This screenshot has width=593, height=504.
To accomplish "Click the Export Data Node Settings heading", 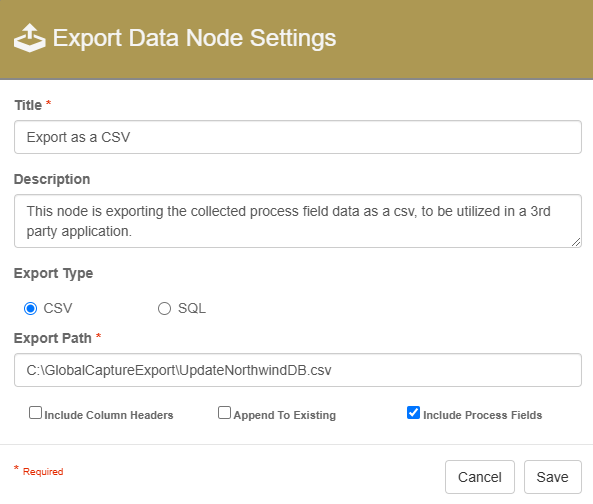I will pos(194,38).
